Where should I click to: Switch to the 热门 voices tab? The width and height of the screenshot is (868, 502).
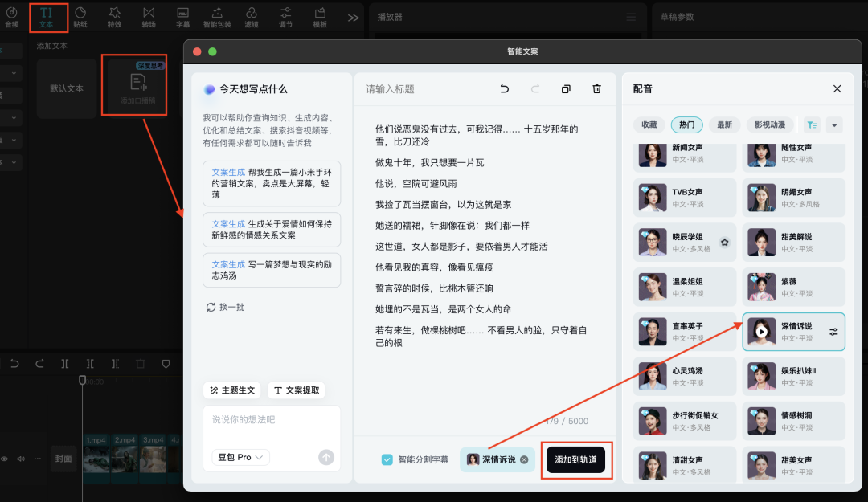click(x=687, y=124)
